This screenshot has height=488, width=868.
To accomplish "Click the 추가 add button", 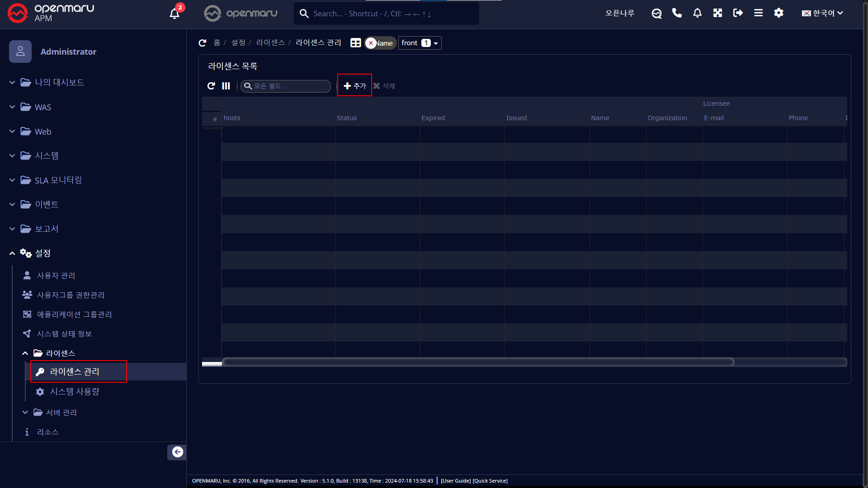I will pos(354,85).
